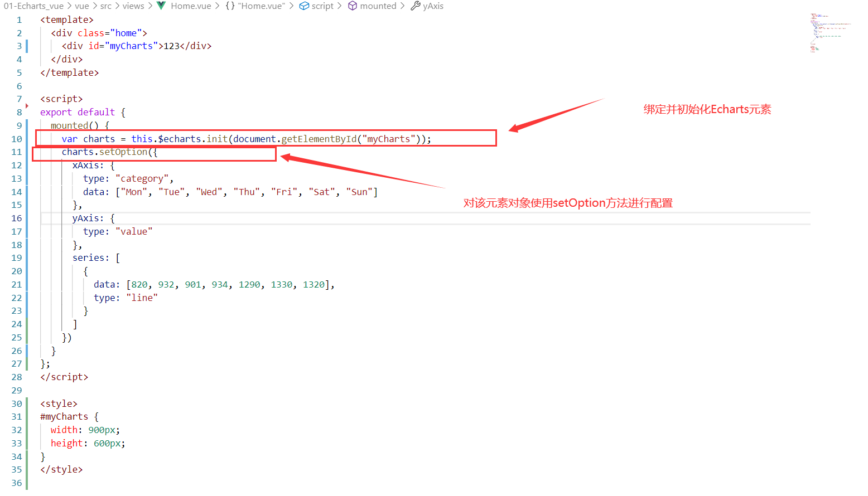Click the "line" type string
The image size is (868, 496).
click(142, 298)
